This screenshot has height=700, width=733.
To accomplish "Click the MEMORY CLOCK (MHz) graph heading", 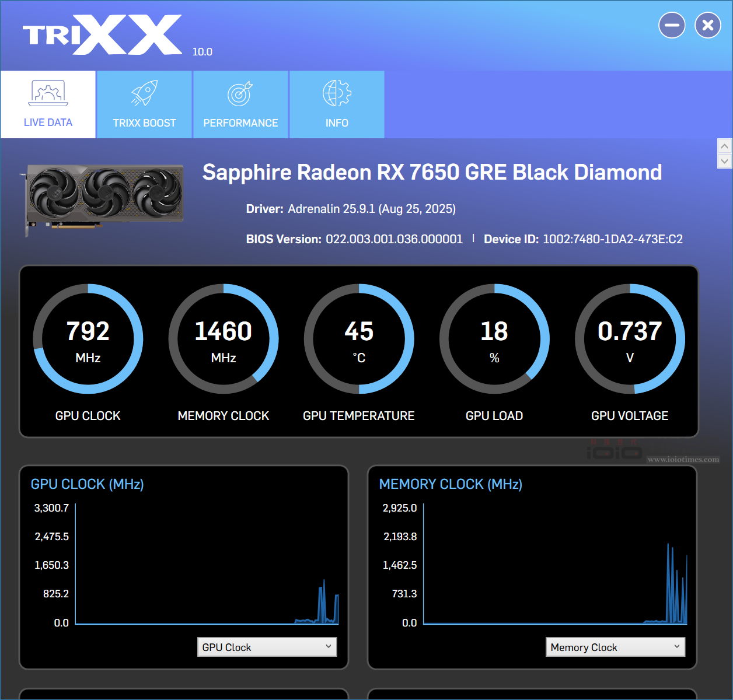I will [451, 484].
